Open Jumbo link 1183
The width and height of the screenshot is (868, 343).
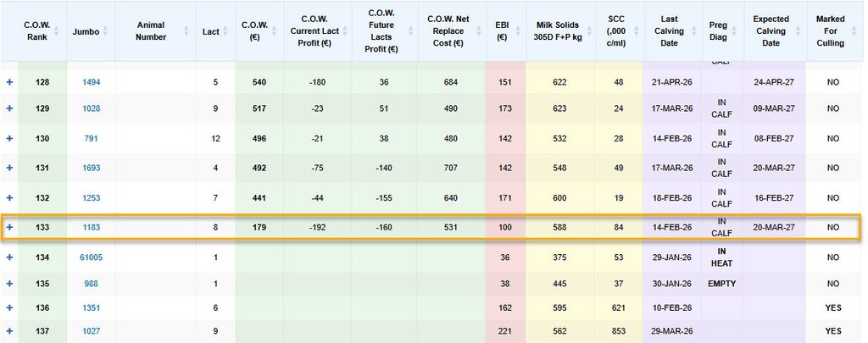coord(92,227)
